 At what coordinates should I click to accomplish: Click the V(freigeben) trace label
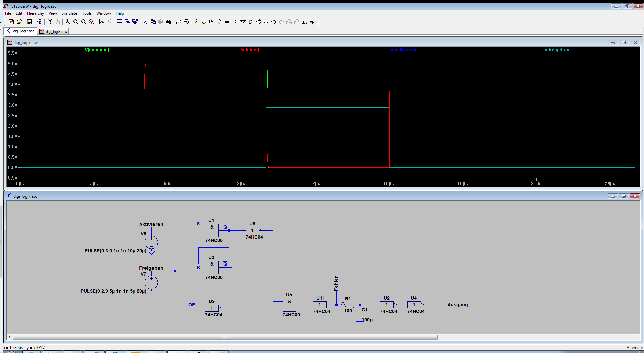coord(557,50)
